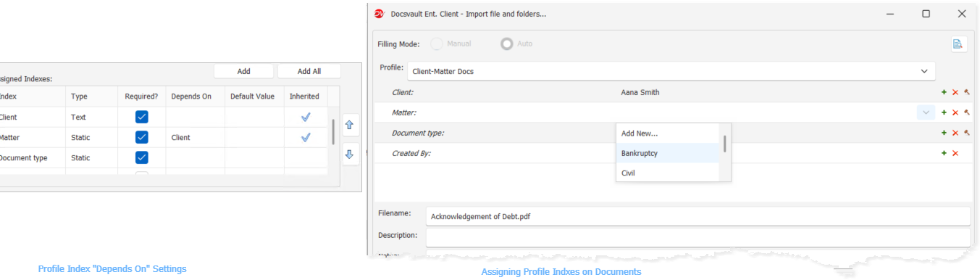
Task: Click the Description input field
Action: point(698,238)
